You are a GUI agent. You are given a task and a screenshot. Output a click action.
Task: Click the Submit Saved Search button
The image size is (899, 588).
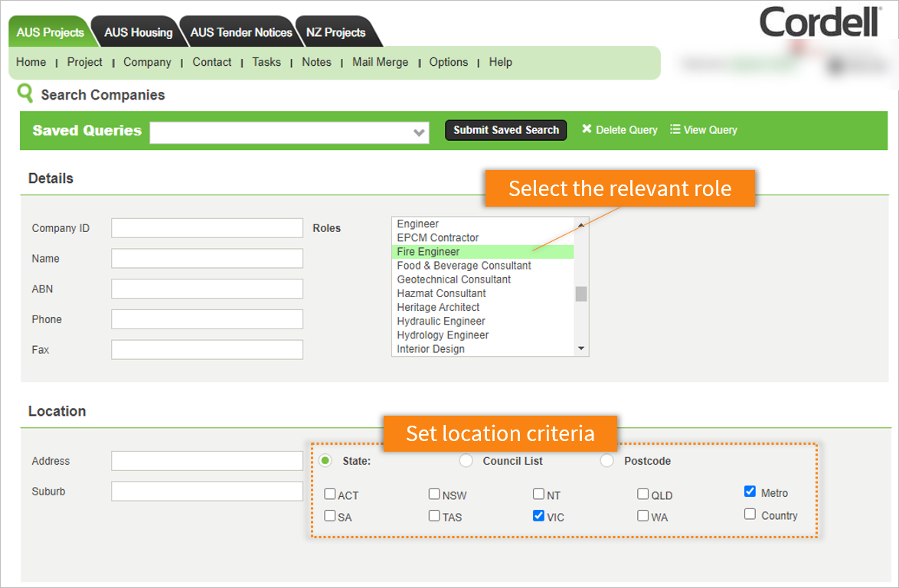[x=505, y=130]
